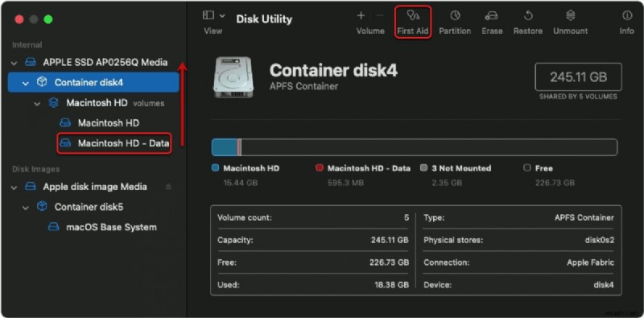Collapse Apple disk image Media tree
Screen dimensions: 644x318
pos(14,187)
